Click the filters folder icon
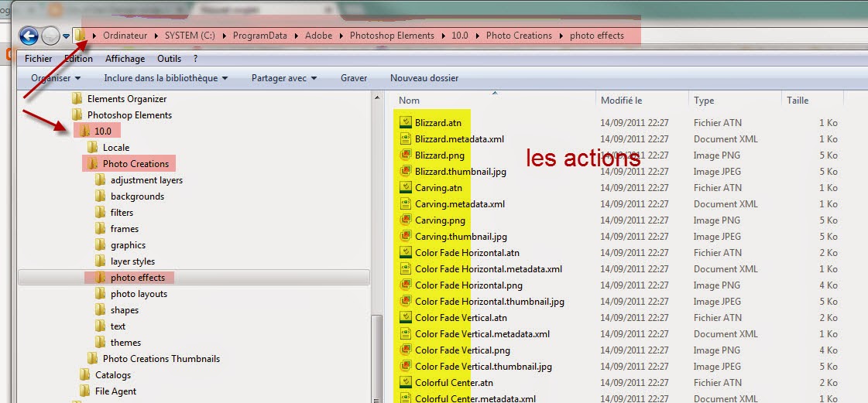Image resolution: width=868 pixels, height=403 pixels. (100, 212)
